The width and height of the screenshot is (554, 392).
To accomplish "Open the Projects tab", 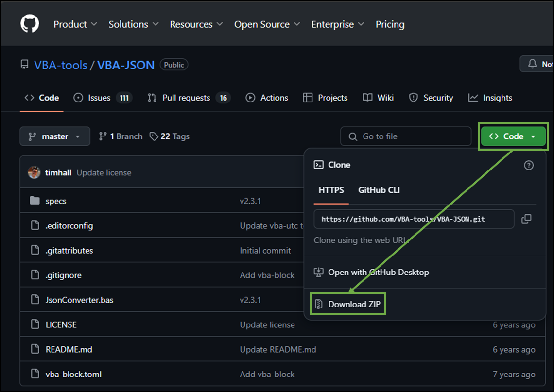I will (x=325, y=98).
